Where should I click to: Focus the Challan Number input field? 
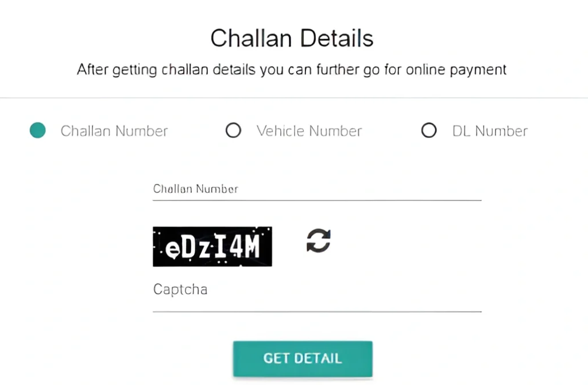click(x=316, y=189)
